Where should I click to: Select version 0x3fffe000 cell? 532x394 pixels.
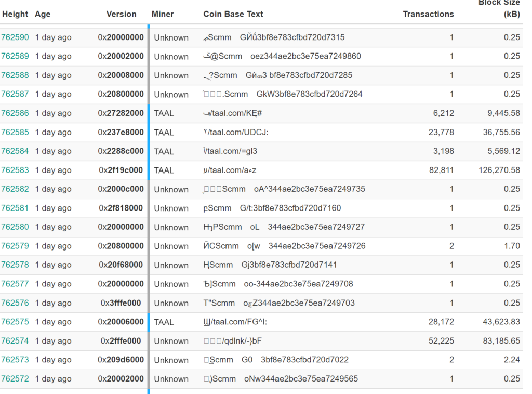(x=122, y=303)
